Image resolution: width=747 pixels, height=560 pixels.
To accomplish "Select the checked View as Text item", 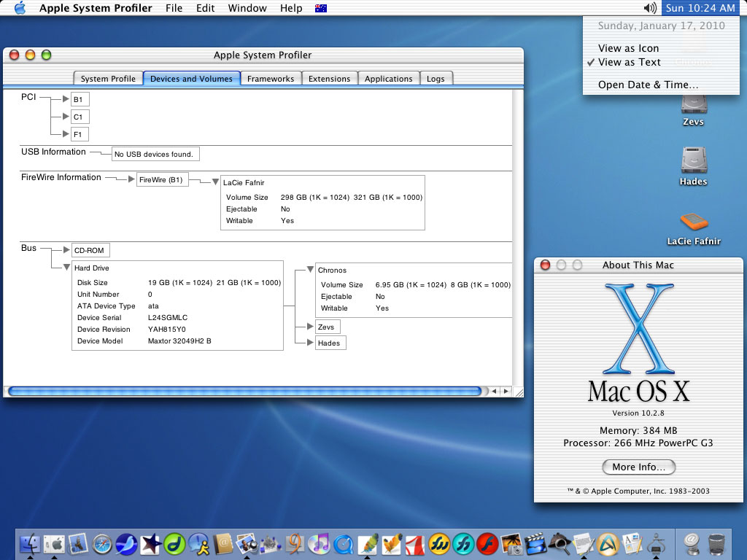I will coord(661,62).
